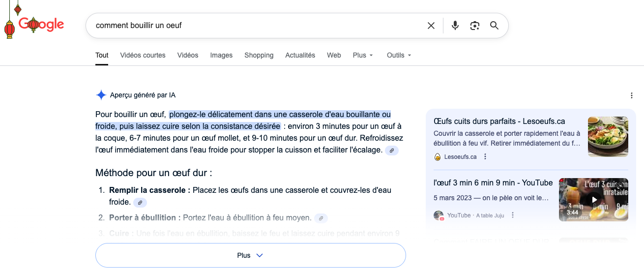The image size is (644, 274).
Task: Open AI overview three-dot options menu
Action: click(632, 95)
